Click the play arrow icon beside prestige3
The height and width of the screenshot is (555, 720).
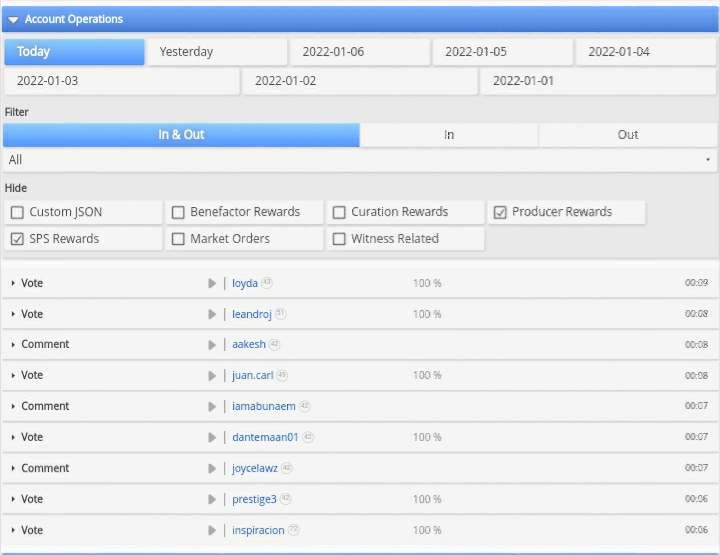pos(212,499)
